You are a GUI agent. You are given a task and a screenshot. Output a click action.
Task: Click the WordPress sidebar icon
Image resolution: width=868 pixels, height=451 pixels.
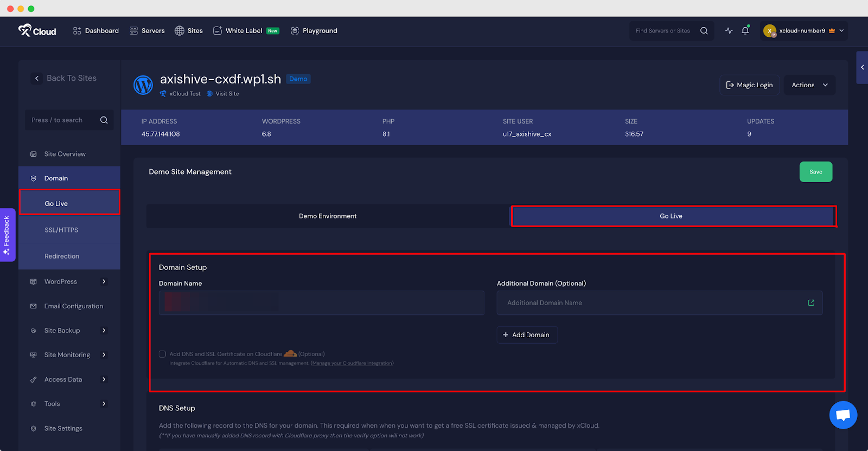(x=34, y=282)
